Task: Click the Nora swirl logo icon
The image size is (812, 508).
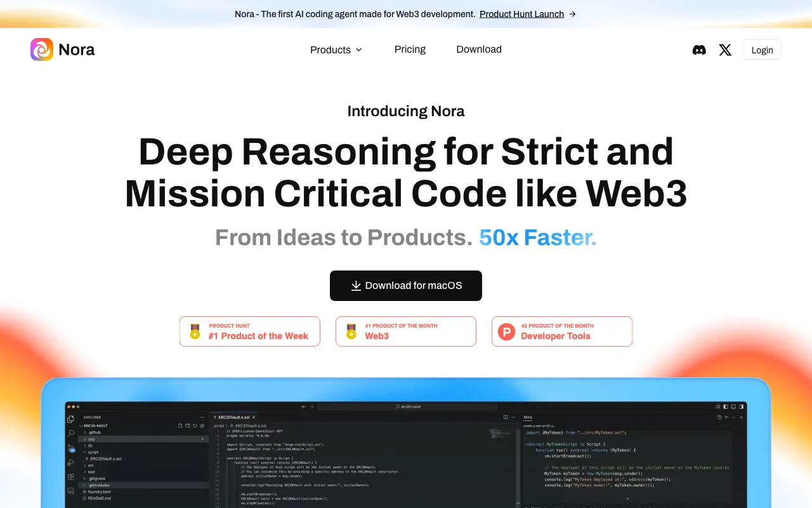Action: pos(42,50)
